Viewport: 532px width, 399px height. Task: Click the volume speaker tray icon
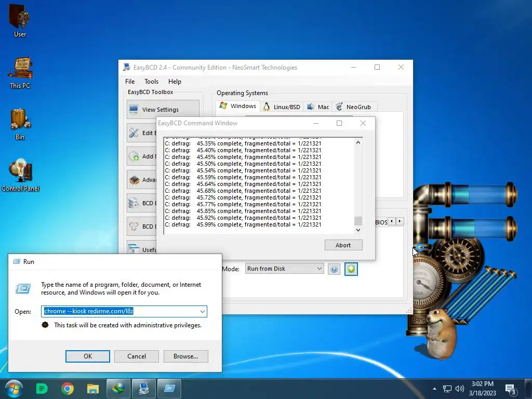pos(460,389)
